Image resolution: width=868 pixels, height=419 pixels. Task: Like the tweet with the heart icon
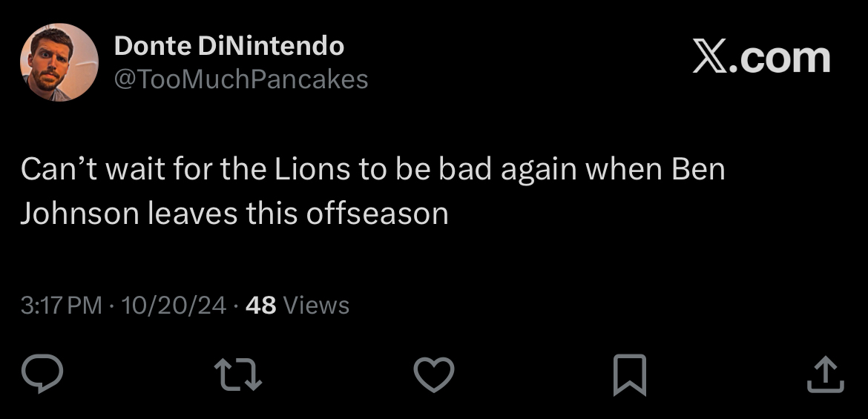coord(433,374)
